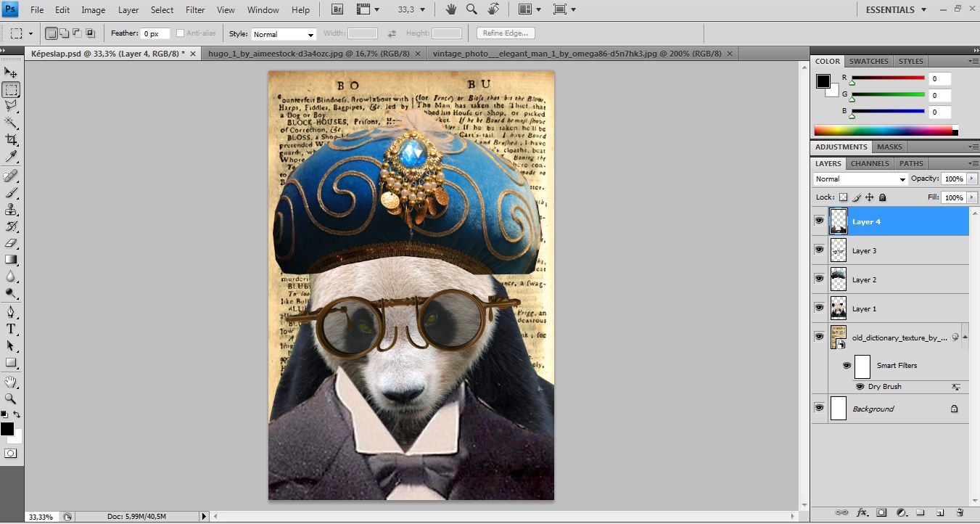Select the Rectangular Marquee tool in toolbox
This screenshot has width=980, height=524.
click(11, 90)
